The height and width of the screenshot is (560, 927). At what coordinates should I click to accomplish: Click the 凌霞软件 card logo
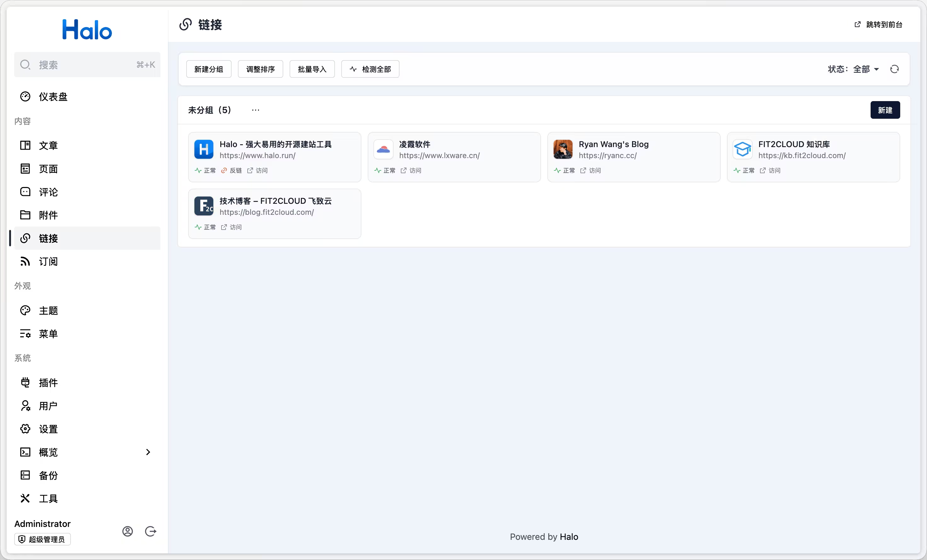tap(383, 149)
